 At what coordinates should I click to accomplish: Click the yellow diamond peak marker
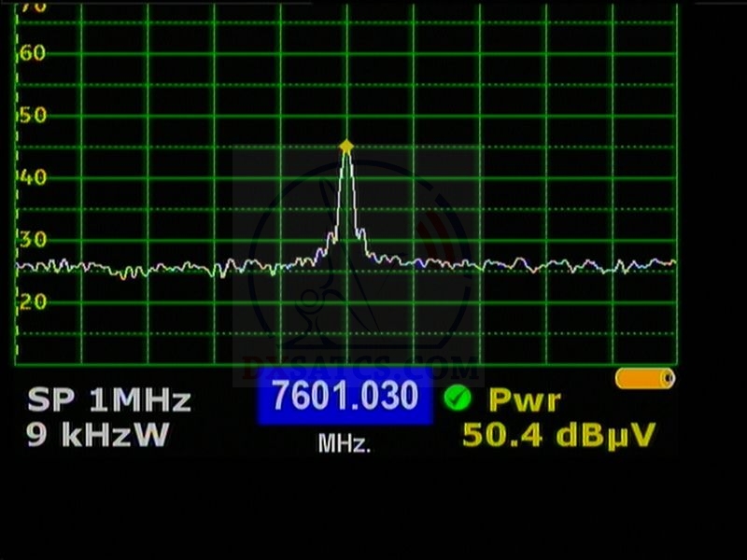[346, 146]
